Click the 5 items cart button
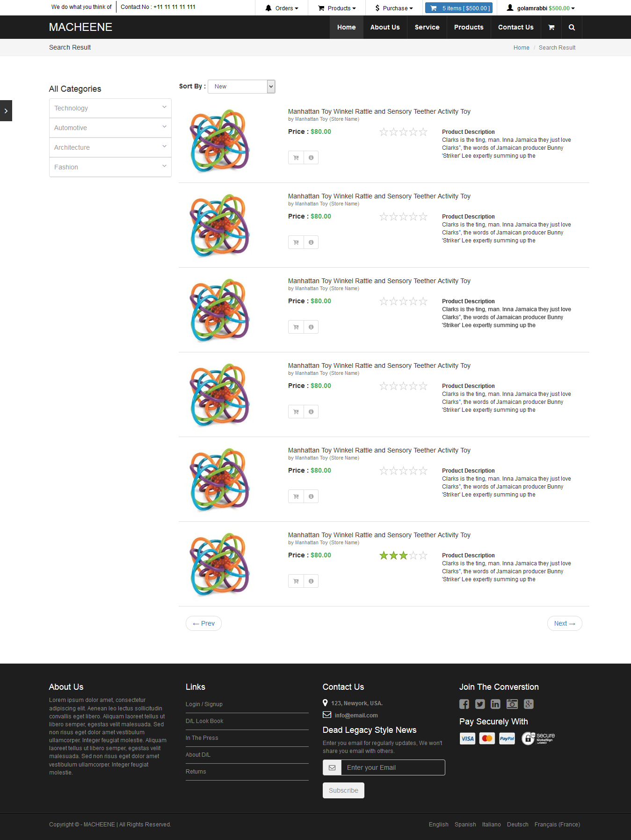Screen dimensions: 631x840 (x=459, y=8)
